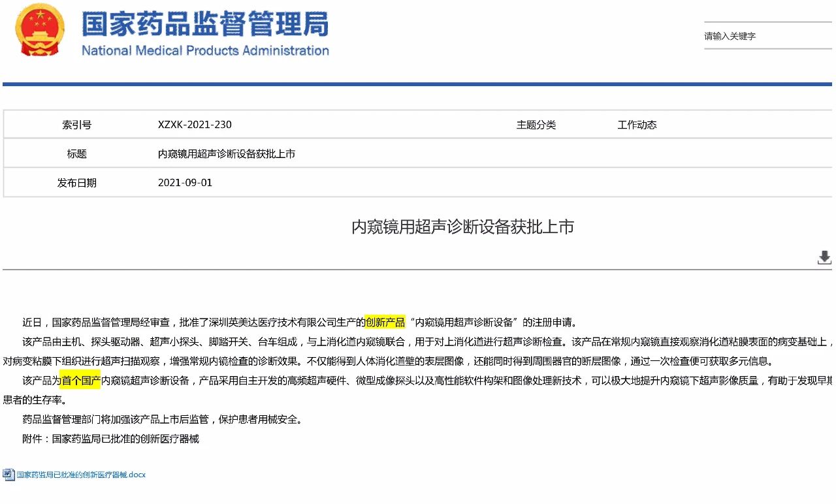Image resolution: width=836 pixels, height=504 pixels.
Task: Click the national emblem logo
Action: tap(40, 30)
